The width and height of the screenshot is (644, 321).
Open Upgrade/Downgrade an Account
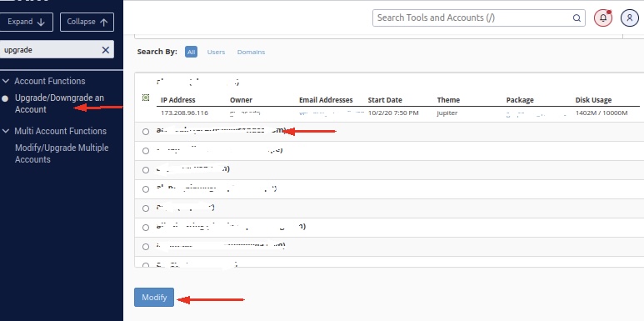coord(59,103)
